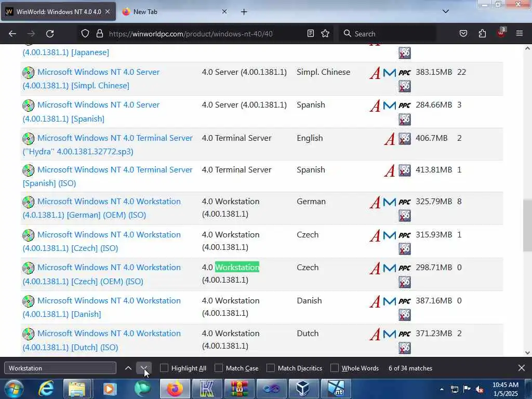Click x86 icon in Danish Workstation row

[404, 314]
